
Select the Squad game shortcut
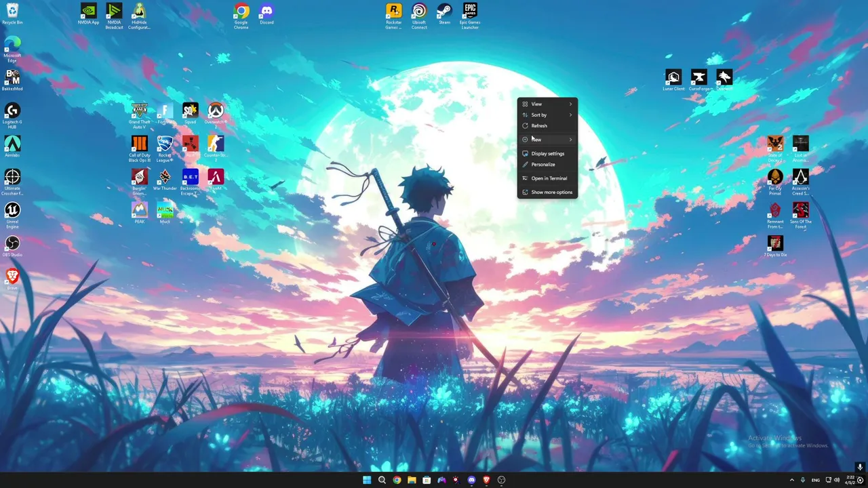point(190,113)
